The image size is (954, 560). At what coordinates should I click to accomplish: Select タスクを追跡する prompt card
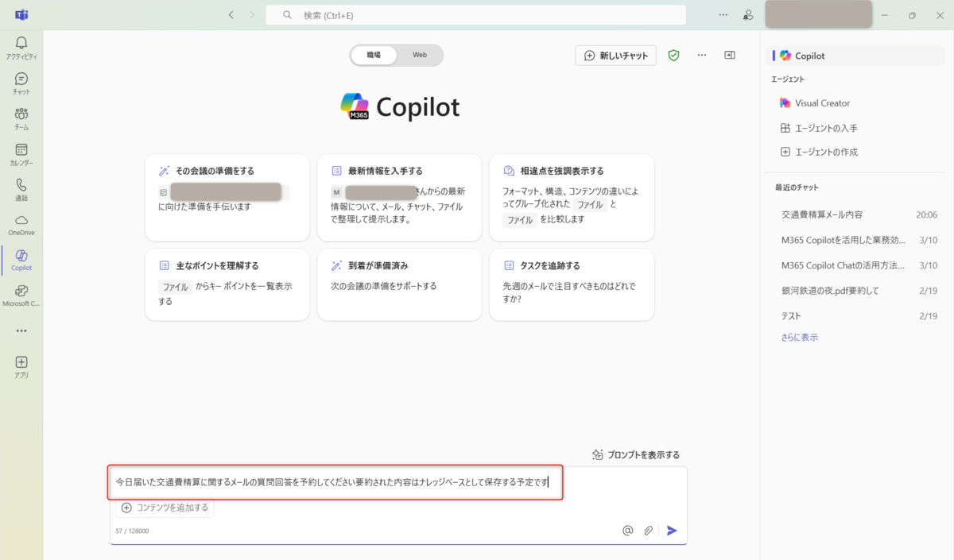pos(572,284)
